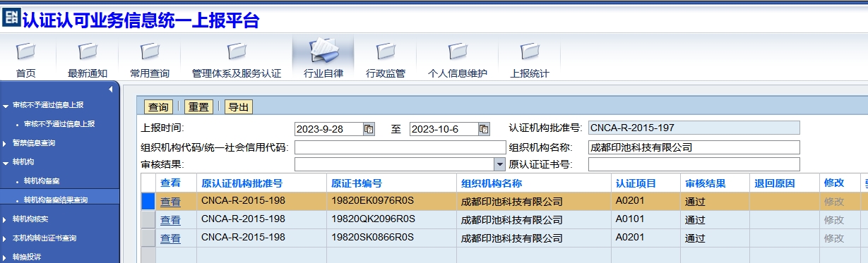Click 修改 in the 19820QK2096R0S row

pyautogui.click(x=833, y=219)
